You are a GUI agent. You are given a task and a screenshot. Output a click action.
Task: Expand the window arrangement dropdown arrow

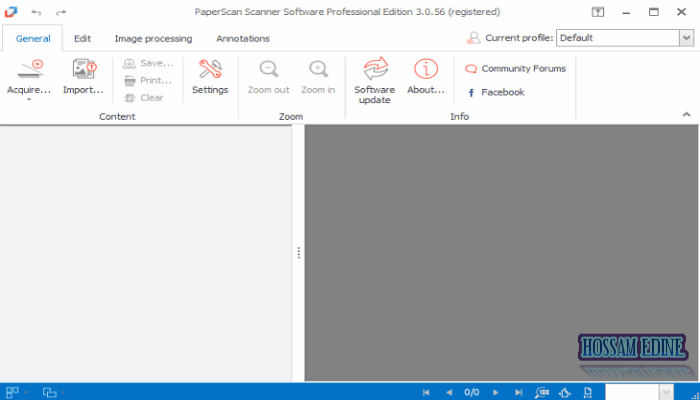[63, 393]
